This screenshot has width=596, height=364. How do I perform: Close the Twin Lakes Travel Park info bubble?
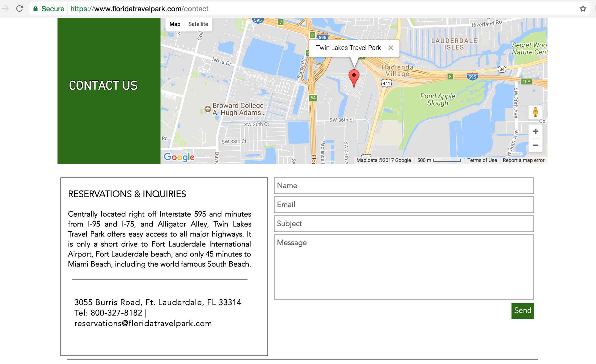point(390,48)
